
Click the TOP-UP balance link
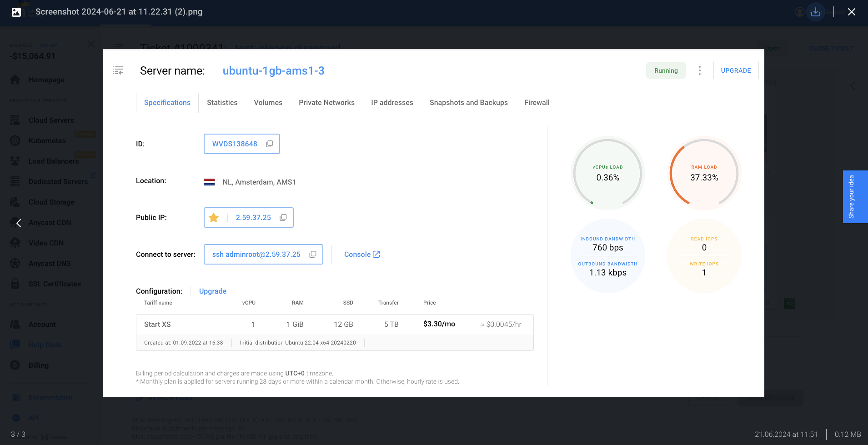[48, 45]
